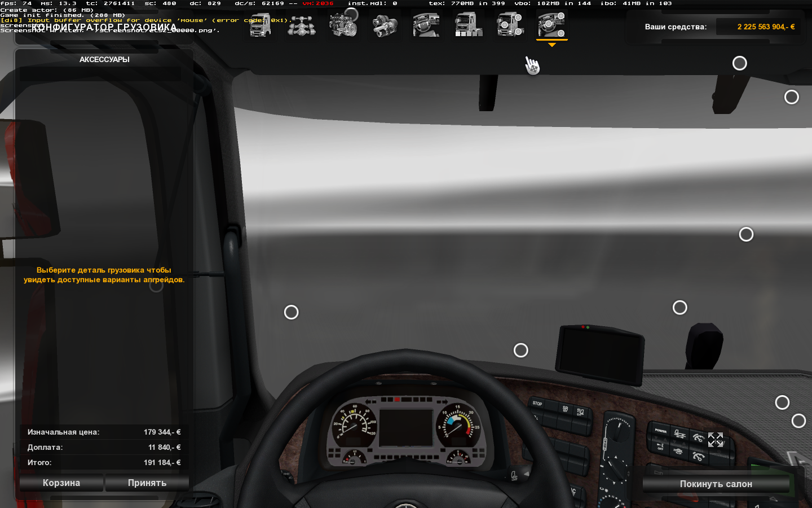Choose the accessory slot on the passenger-side windshield
This screenshot has width=812, height=508.
(746, 234)
